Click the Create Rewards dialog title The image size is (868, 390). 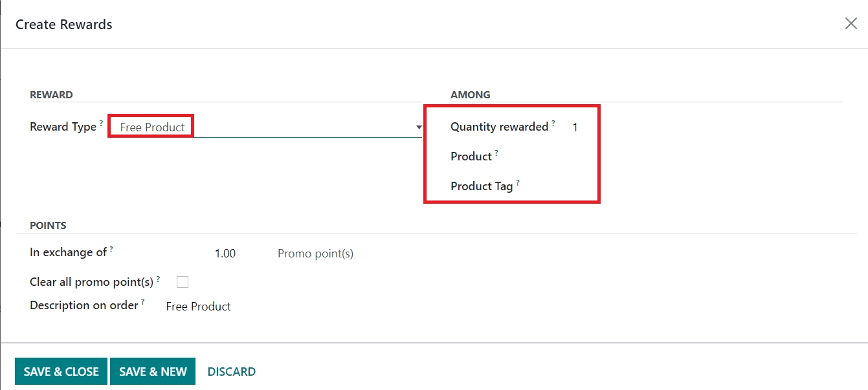pos(64,25)
